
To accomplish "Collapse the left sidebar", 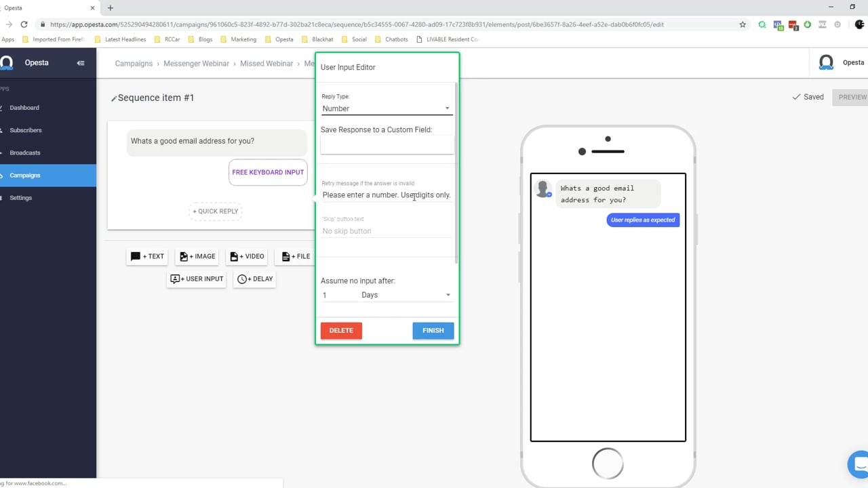I will [81, 62].
